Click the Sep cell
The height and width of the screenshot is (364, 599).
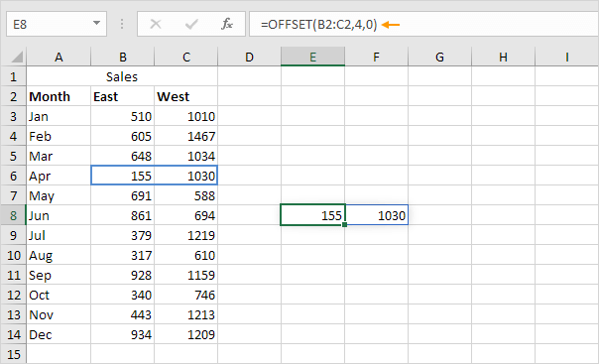pyautogui.click(x=59, y=275)
